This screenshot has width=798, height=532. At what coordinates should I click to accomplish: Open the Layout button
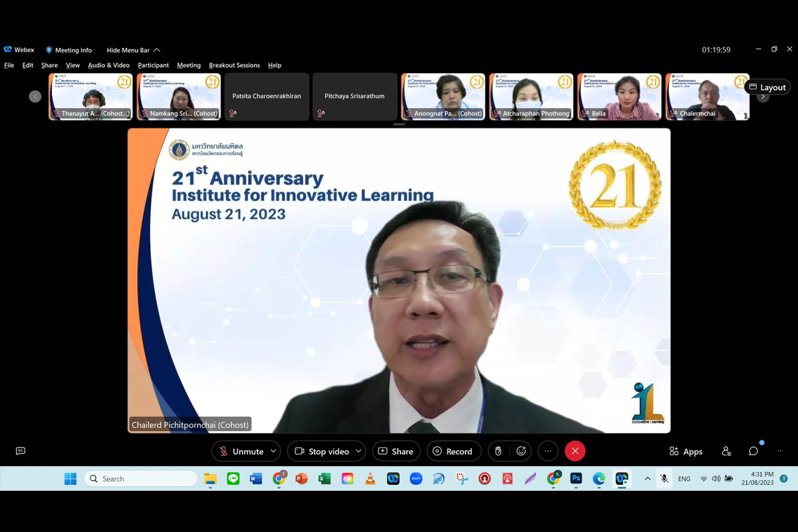767,87
